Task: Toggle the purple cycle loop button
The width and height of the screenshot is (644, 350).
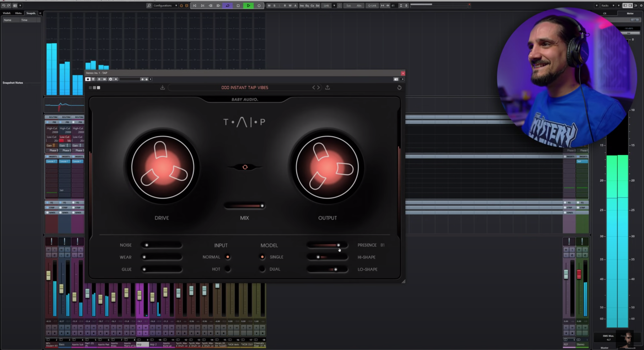Action: pos(228,5)
